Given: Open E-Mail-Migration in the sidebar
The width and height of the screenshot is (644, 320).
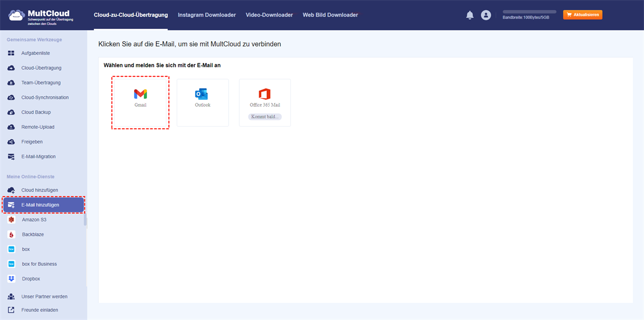Looking at the screenshot, I should point(39,157).
